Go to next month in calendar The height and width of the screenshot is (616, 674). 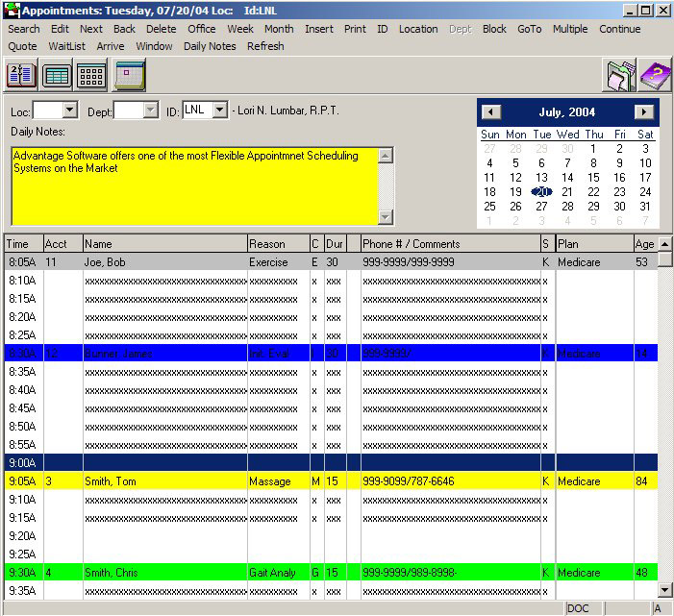(x=643, y=112)
